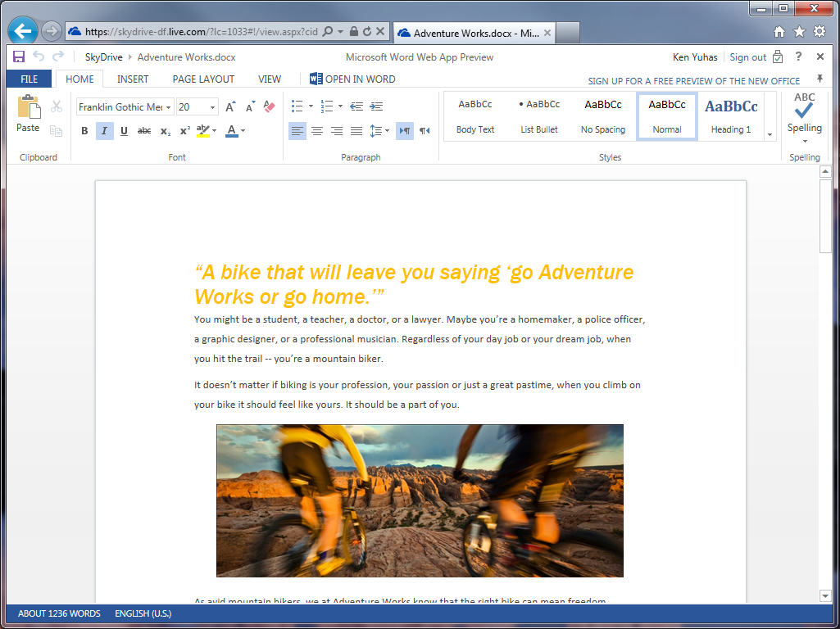Click OPEN IN WORD button
Image resolution: width=840 pixels, height=629 pixels.
pyautogui.click(x=352, y=79)
